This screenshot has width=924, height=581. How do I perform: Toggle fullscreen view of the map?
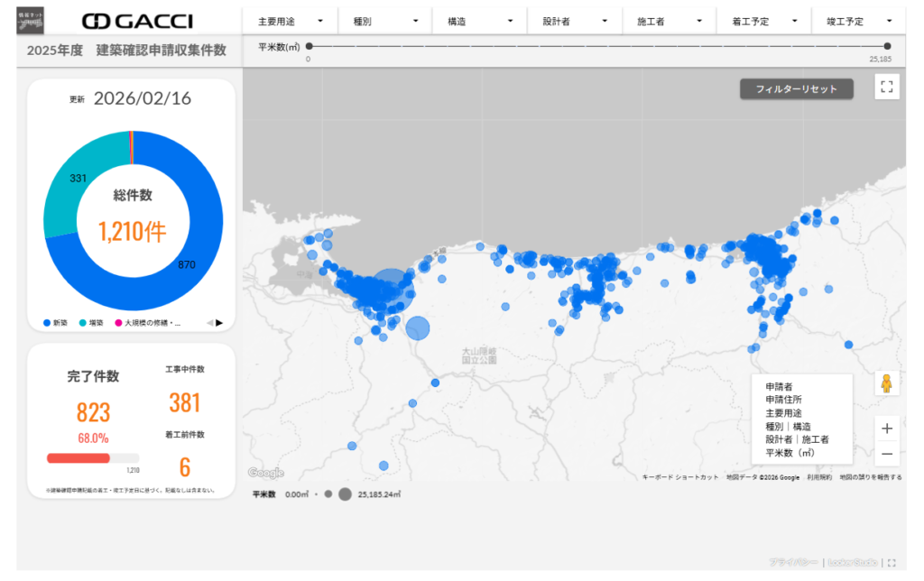click(886, 87)
